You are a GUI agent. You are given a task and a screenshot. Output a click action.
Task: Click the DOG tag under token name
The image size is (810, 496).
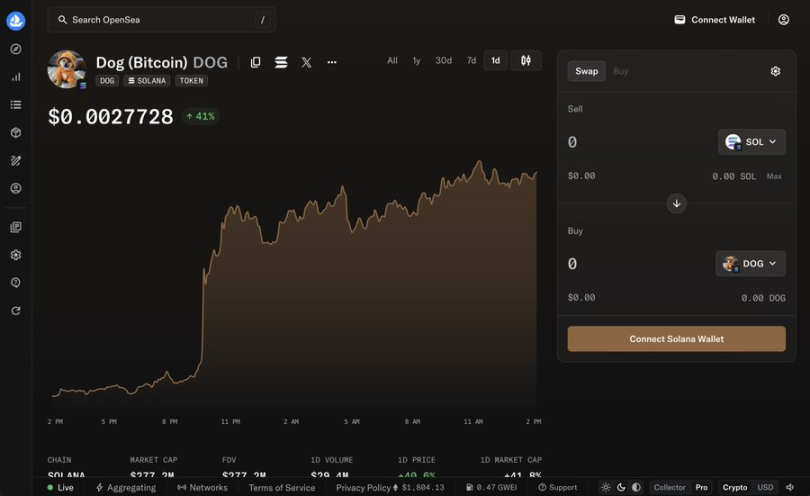tap(107, 81)
